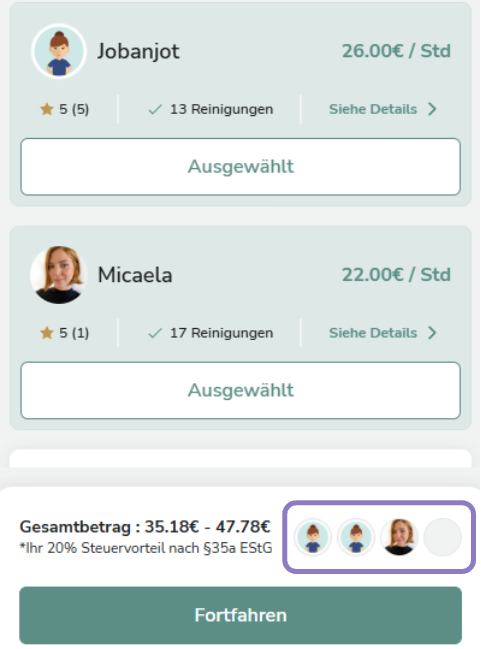Click first selected cleaner avatar in summary
The height and width of the screenshot is (649, 481).
[313, 537]
